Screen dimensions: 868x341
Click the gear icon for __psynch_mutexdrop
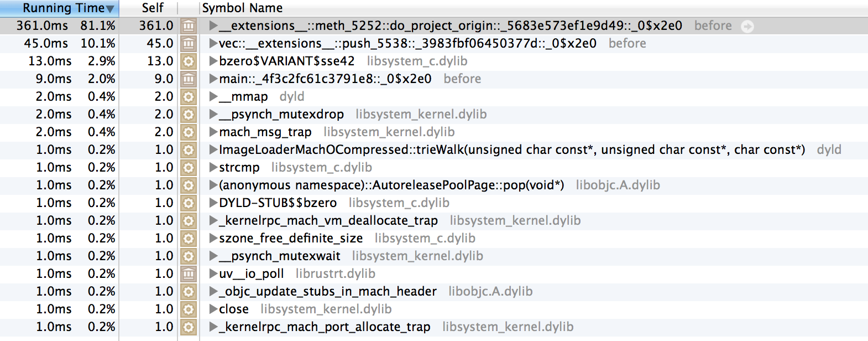pyautogui.click(x=189, y=114)
